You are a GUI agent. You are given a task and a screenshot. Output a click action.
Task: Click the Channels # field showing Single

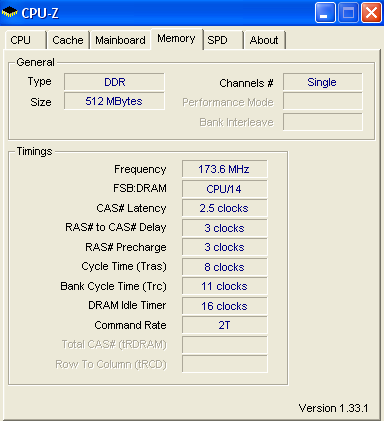(322, 82)
